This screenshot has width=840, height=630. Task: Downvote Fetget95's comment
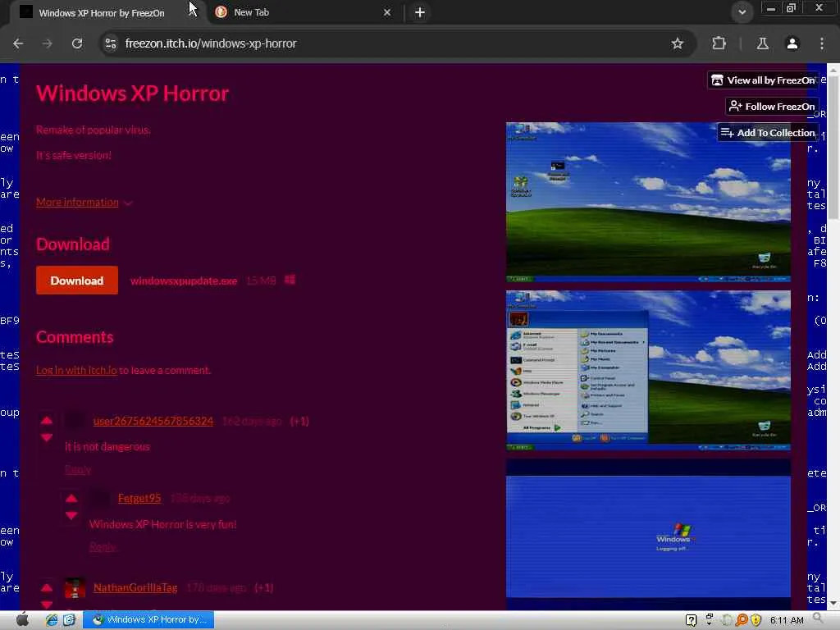coord(71,515)
